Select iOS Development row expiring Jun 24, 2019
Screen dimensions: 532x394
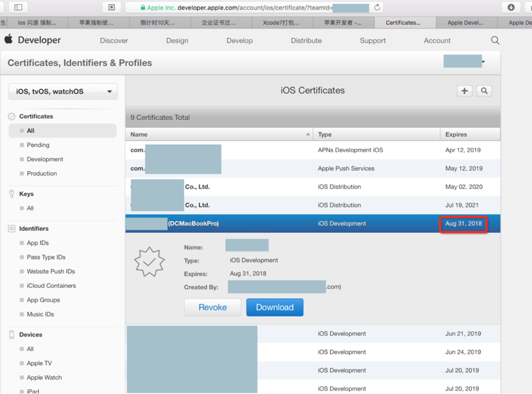pos(313,352)
